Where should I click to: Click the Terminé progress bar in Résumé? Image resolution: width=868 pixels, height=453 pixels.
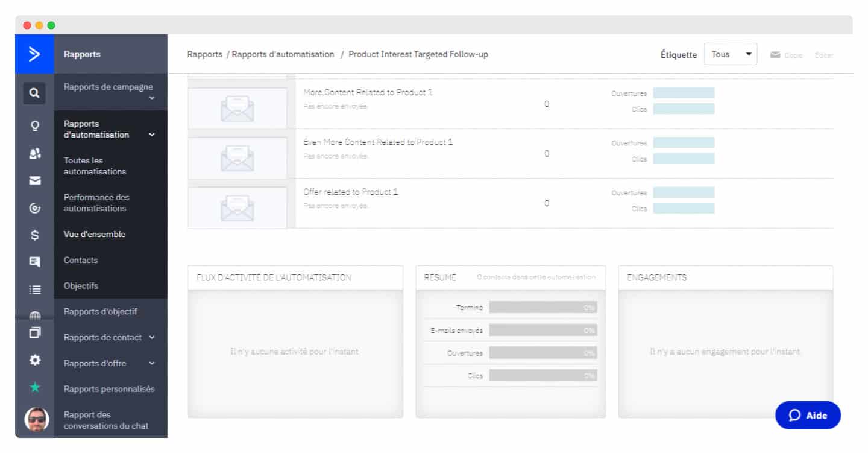(x=543, y=308)
